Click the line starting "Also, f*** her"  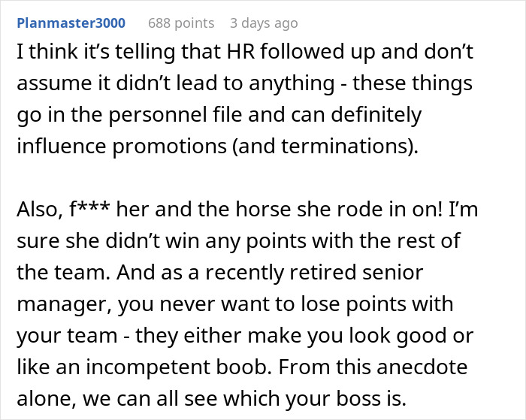point(247,209)
